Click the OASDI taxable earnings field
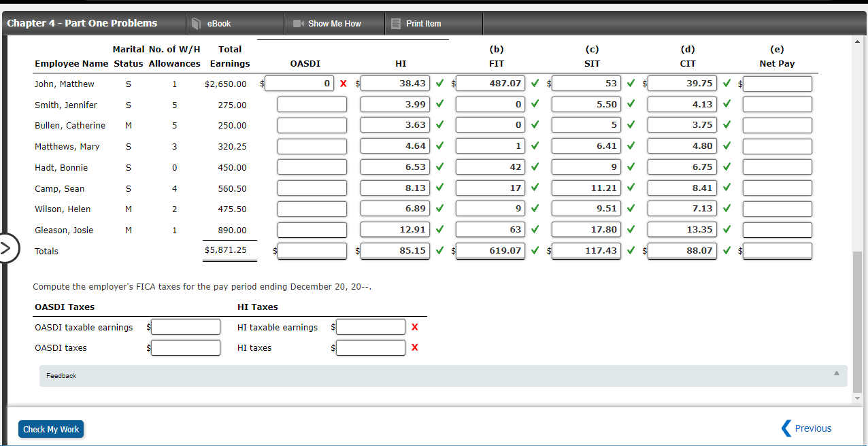This screenshot has height=446, width=868. tap(186, 327)
